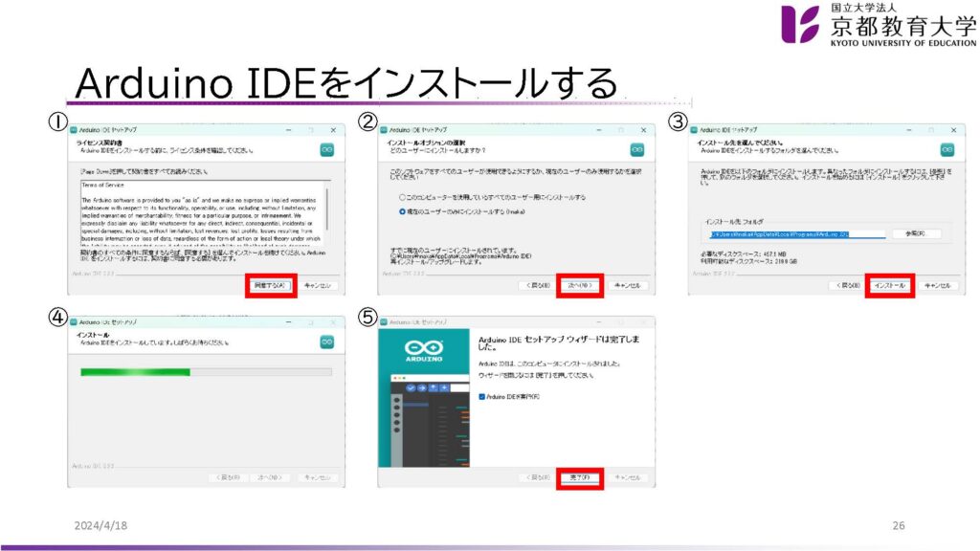Toggle the Arduino IDEを実行 checkbox
This screenshot has height=551, width=980.
pyautogui.click(x=481, y=396)
